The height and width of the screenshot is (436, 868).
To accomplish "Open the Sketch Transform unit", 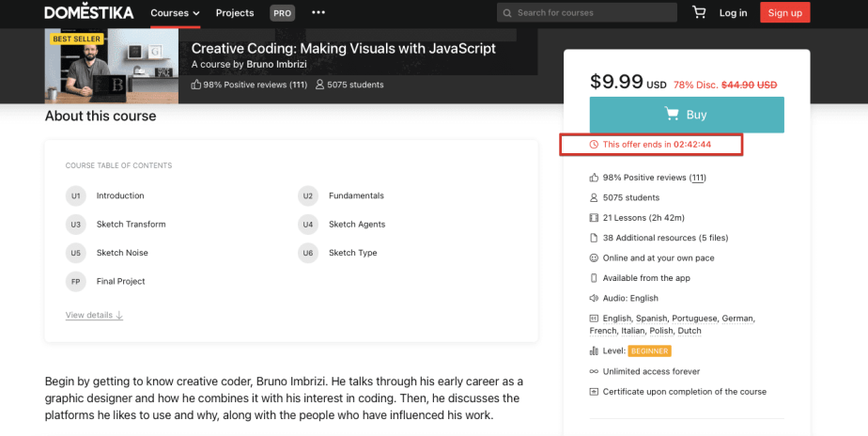I will pyautogui.click(x=131, y=225).
